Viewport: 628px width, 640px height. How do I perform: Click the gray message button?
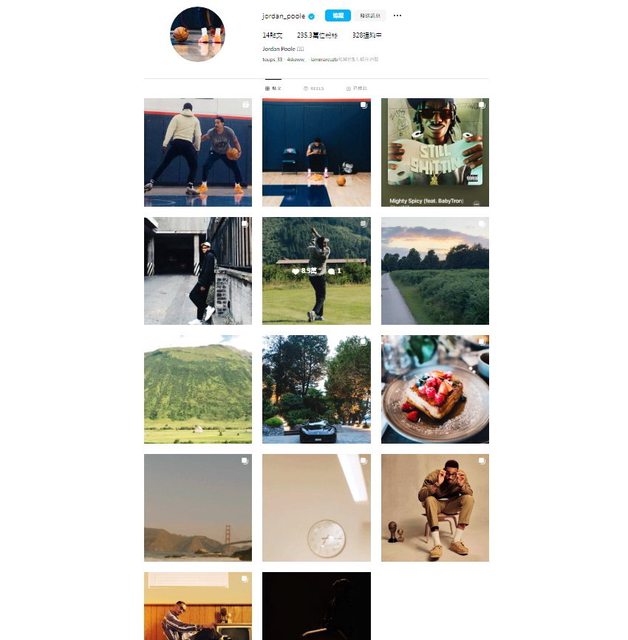370,16
